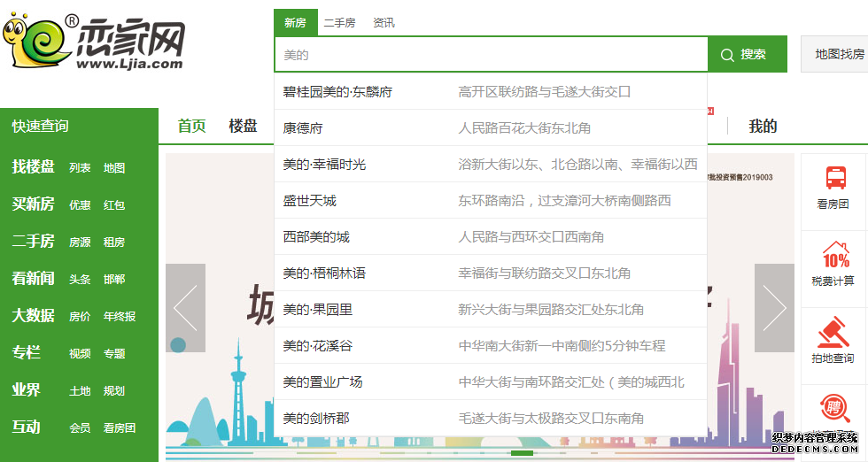Open 年终报 link in sidebar
The width and height of the screenshot is (868, 462).
[x=120, y=316]
